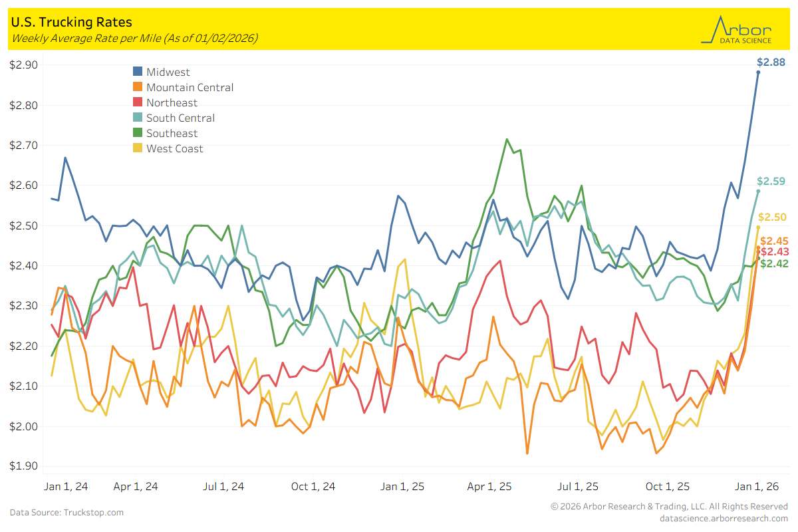The height and width of the screenshot is (532, 798).
Task: Select the Midwest legend label
Action: (168, 72)
